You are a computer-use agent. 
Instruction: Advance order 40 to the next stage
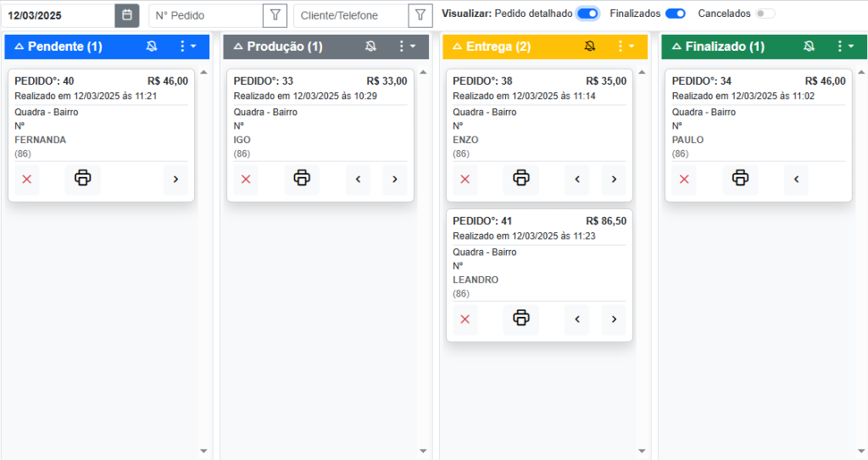175,179
